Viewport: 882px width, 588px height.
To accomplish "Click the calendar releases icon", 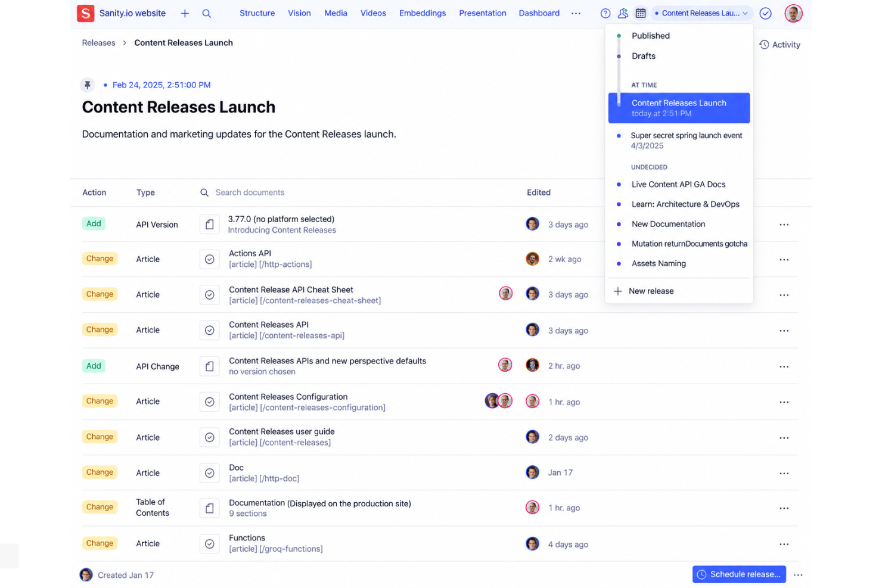I will tap(641, 13).
